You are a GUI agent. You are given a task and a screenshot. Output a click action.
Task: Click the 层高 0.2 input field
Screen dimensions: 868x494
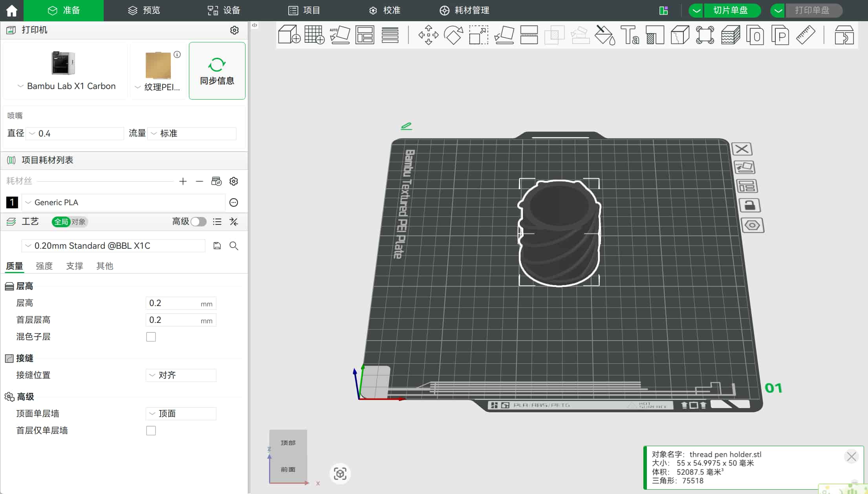tap(181, 303)
